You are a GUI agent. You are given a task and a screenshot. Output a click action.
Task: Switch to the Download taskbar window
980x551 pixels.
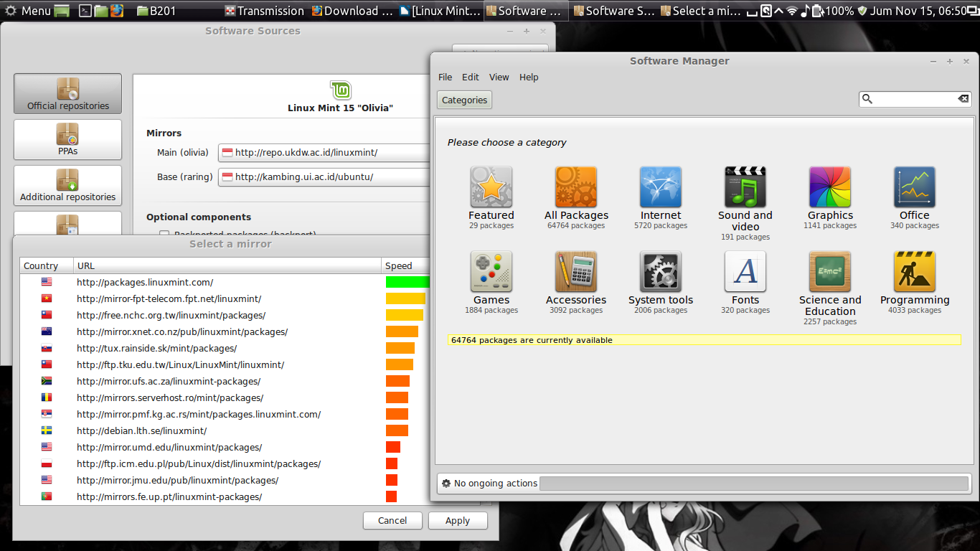352,11
